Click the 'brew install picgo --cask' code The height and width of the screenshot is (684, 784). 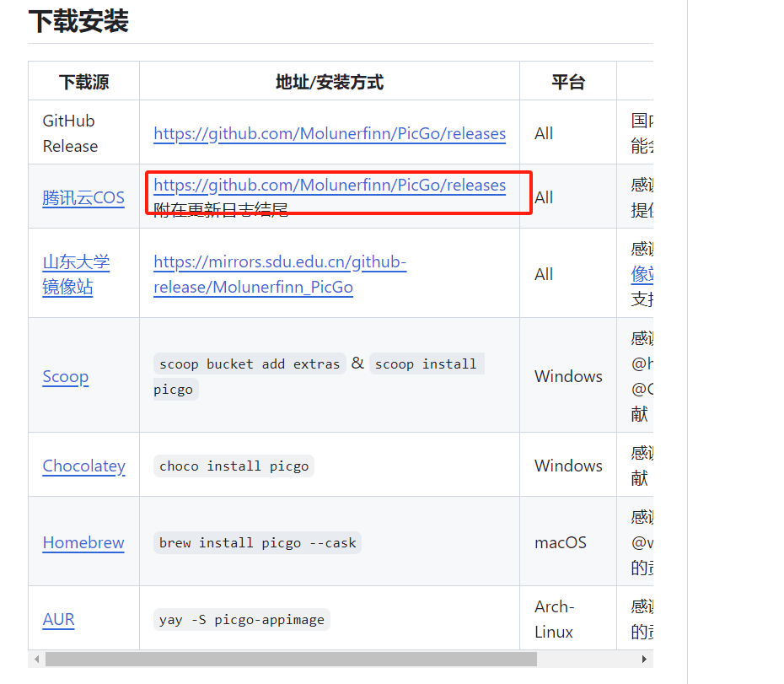tap(257, 543)
